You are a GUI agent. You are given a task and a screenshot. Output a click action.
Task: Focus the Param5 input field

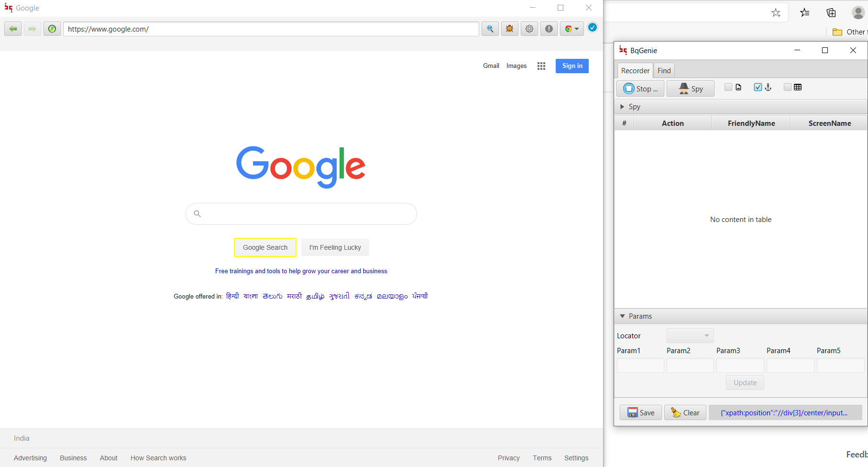click(x=841, y=366)
